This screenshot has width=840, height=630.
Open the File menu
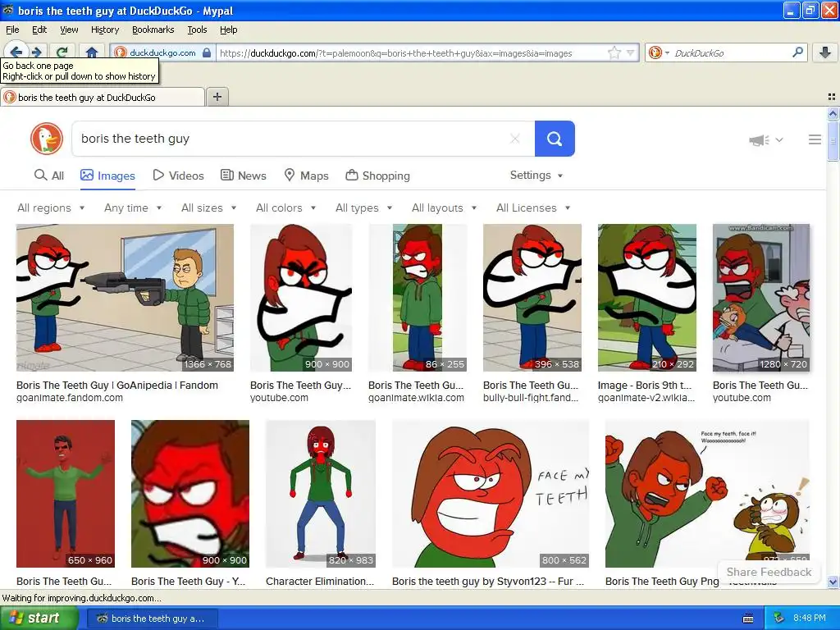coord(12,30)
